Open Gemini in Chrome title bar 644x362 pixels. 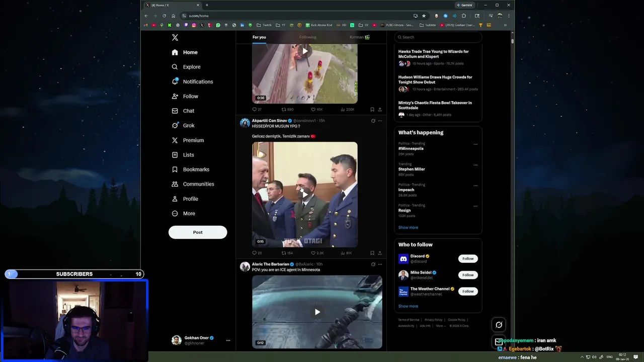tap(464, 5)
